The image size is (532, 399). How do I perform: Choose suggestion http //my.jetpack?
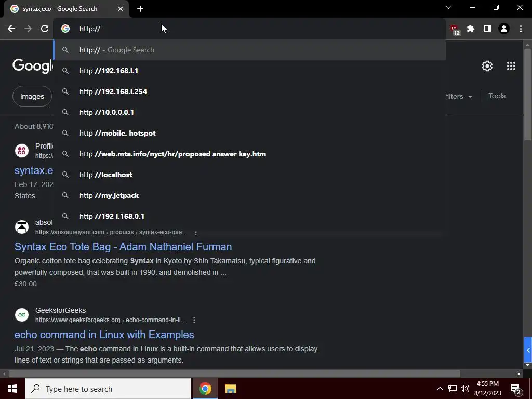click(249, 195)
